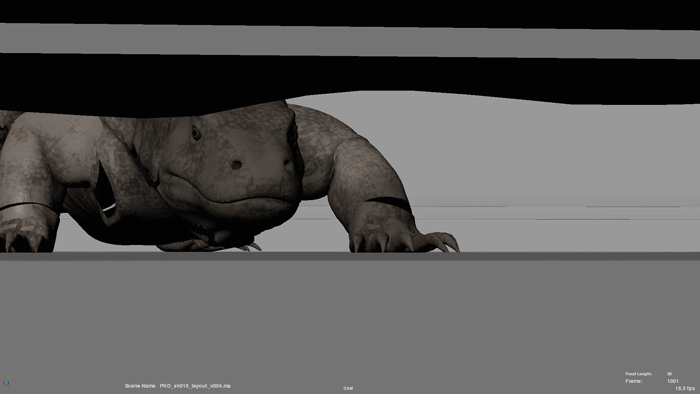Click the 15.3 fps frame rate readout
The image size is (700, 394).
[685, 389]
